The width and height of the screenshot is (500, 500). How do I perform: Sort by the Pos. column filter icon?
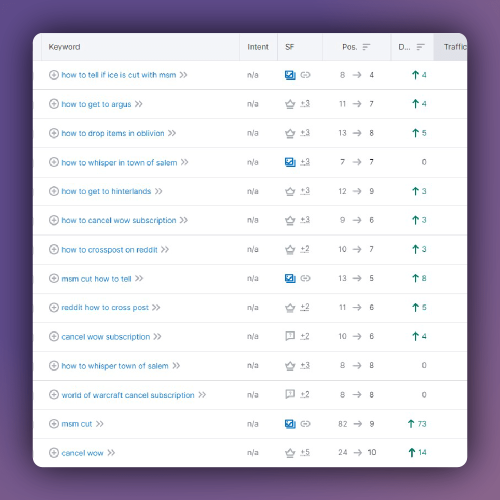(x=366, y=47)
